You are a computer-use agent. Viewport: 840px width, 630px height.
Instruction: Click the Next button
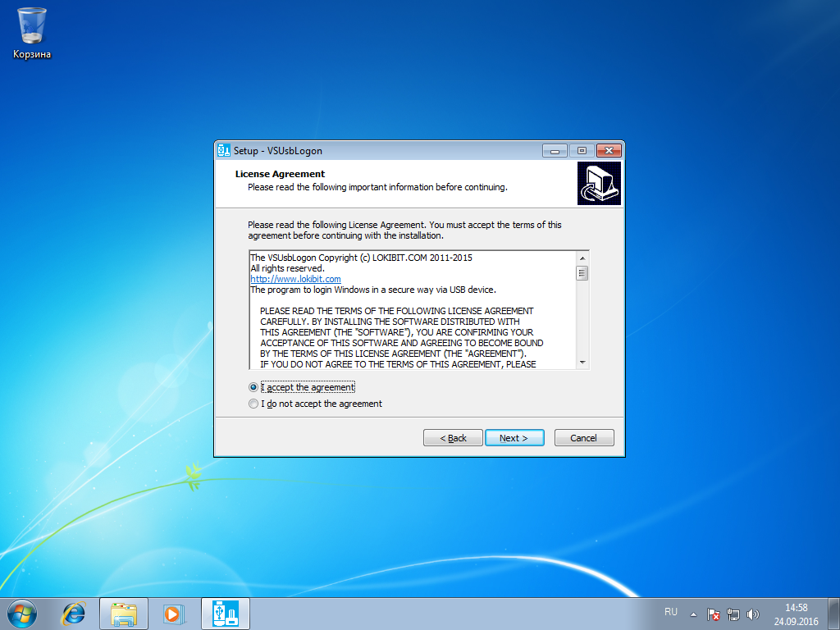(x=514, y=438)
